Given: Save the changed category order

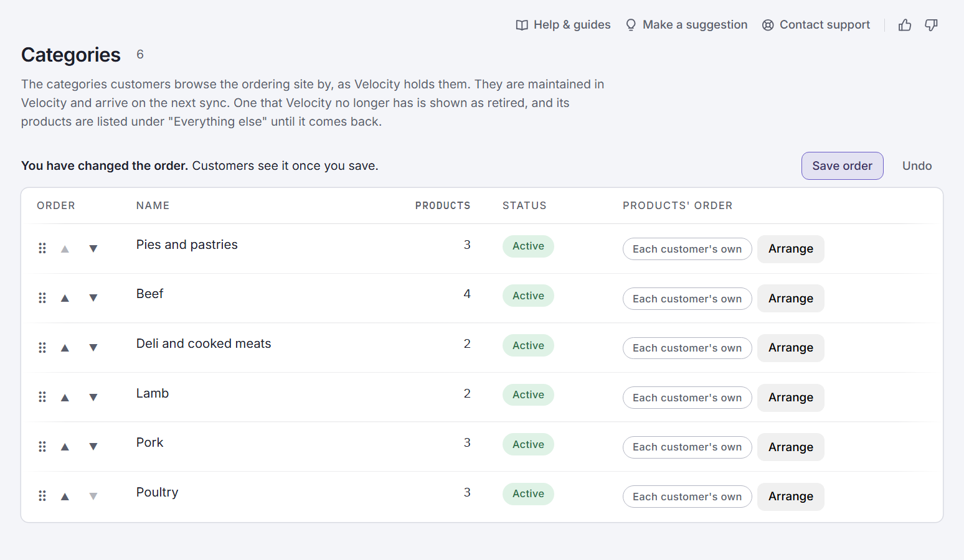Looking at the screenshot, I should pos(842,166).
